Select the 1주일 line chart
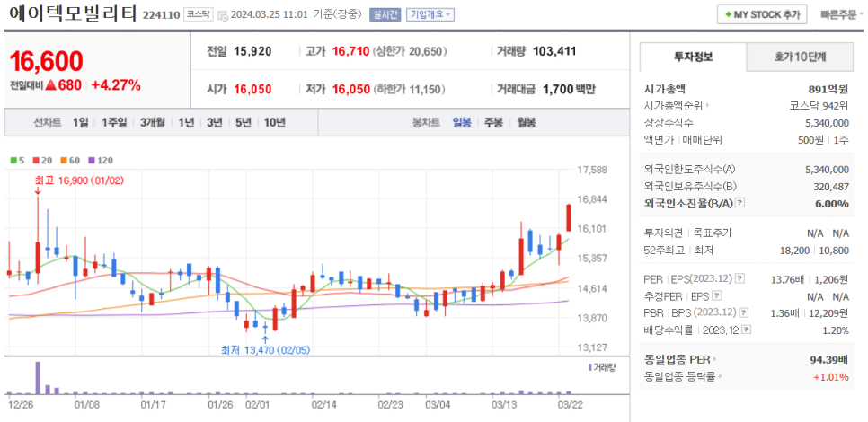Image resolution: width=868 pixels, height=422 pixels. click(x=115, y=123)
